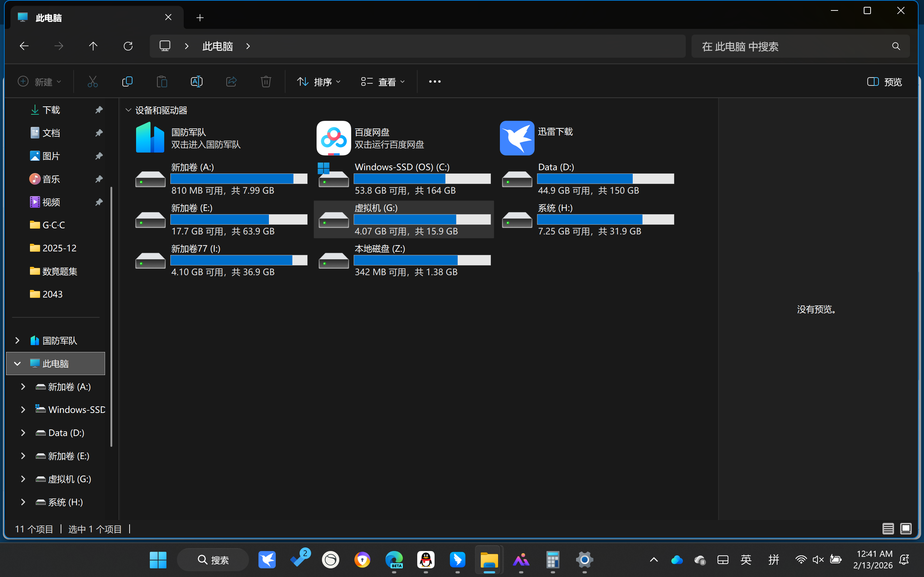
Task: Collapse the 设备和驱动器 group
Action: (x=128, y=110)
